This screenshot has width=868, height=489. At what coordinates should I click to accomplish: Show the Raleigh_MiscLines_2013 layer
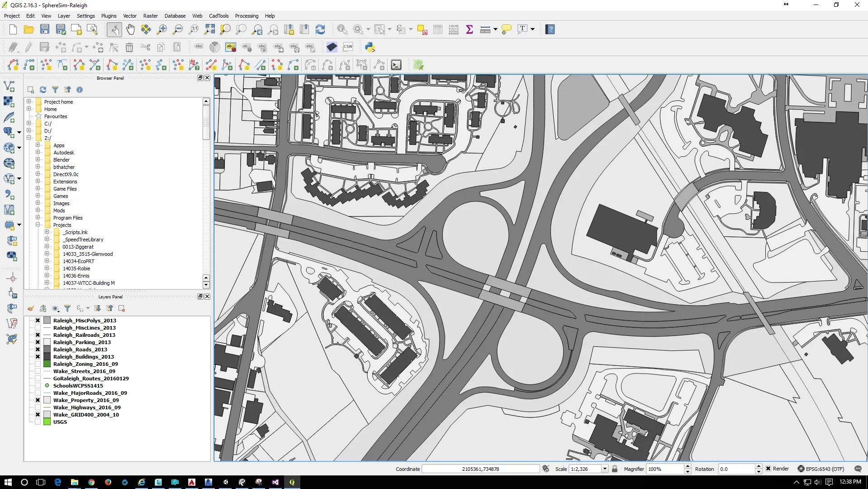pyautogui.click(x=38, y=328)
